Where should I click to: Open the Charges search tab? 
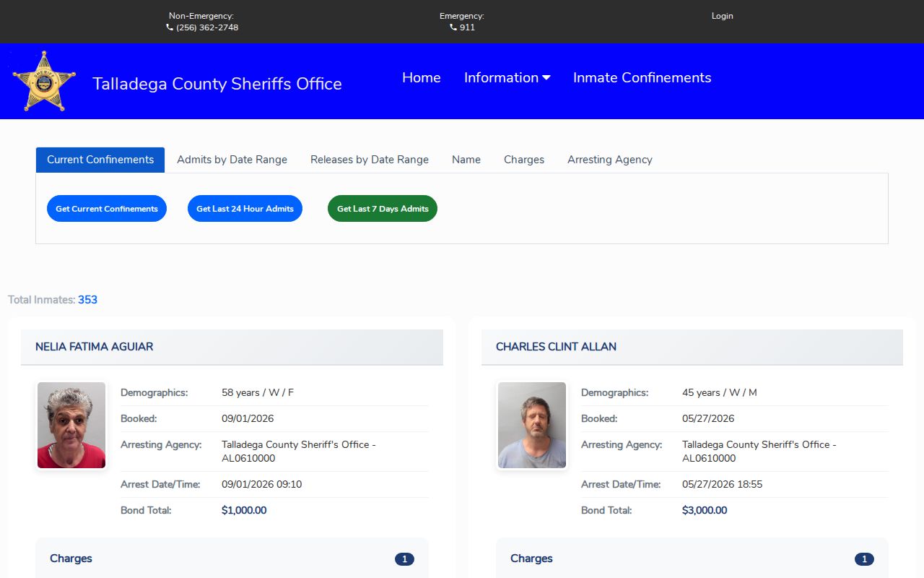[x=524, y=160]
